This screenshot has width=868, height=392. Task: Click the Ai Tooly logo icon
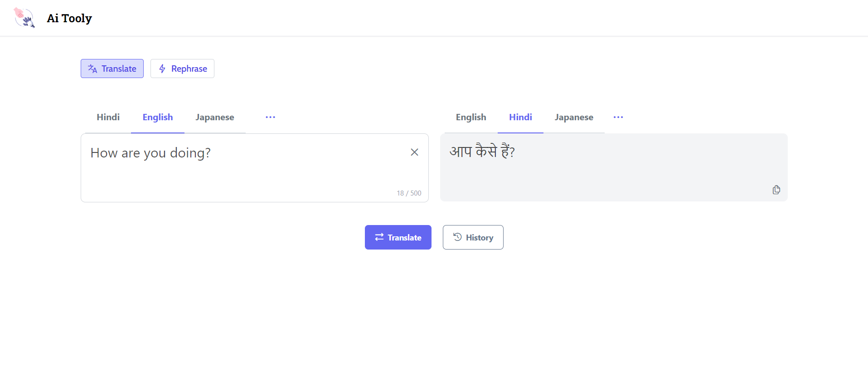coord(24,18)
